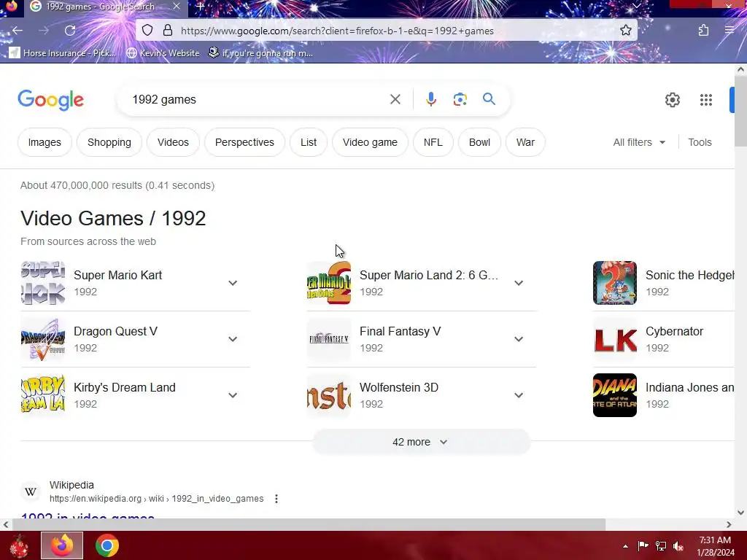This screenshot has height=560, width=747.
Task: Click the Google search text field
Action: pyautogui.click(x=258, y=99)
